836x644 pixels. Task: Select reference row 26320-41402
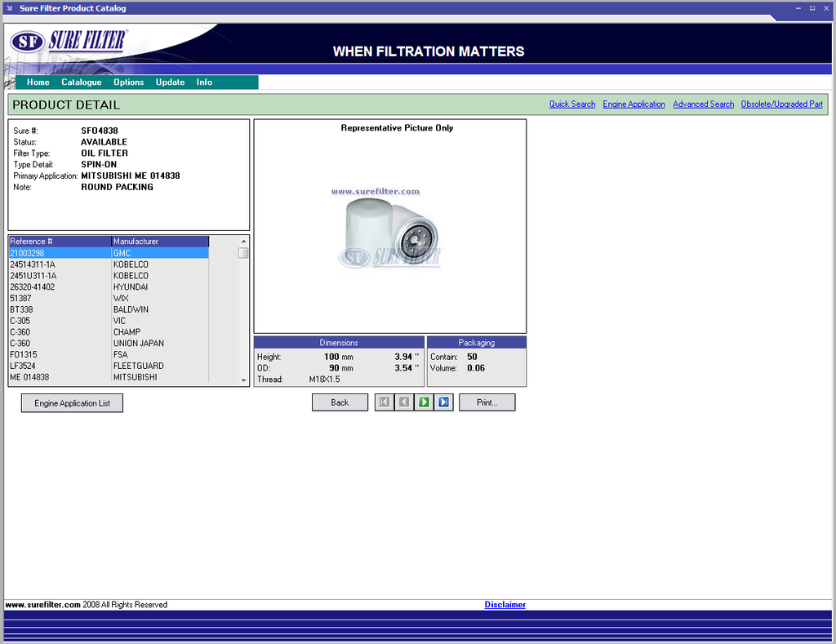109,286
